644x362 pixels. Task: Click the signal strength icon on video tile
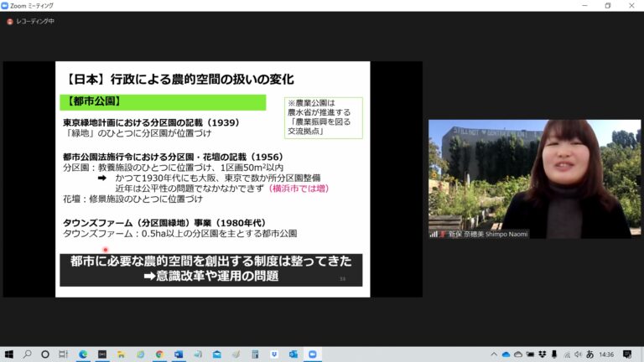pos(434,235)
